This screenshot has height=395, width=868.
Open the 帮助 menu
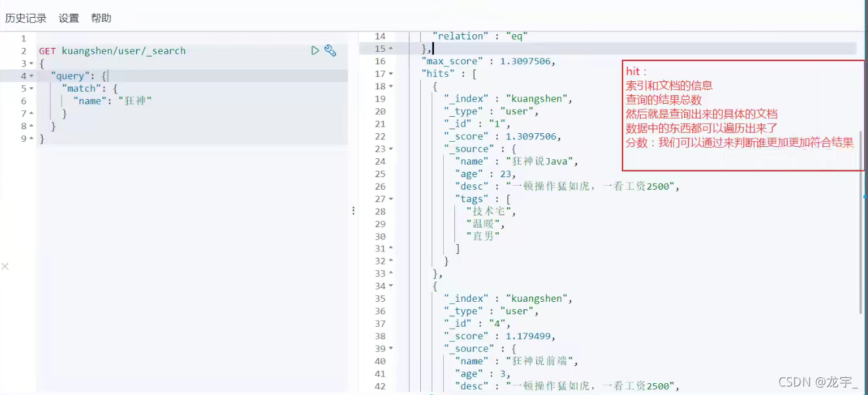tap(101, 18)
